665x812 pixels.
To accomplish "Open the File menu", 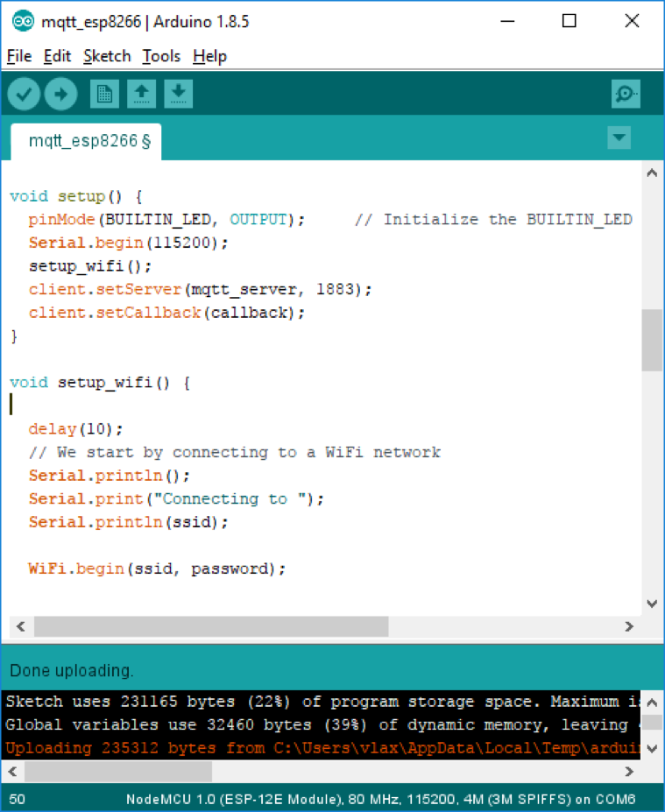I will (x=19, y=56).
